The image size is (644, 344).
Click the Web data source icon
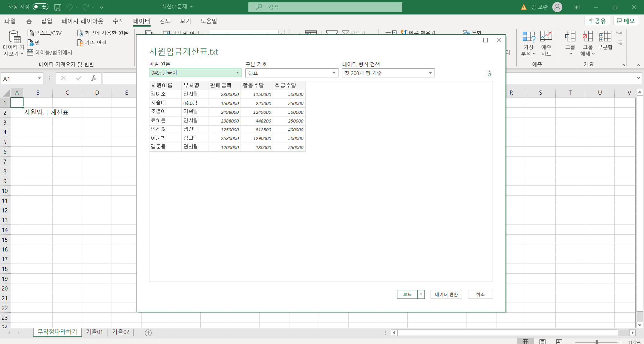(x=31, y=43)
